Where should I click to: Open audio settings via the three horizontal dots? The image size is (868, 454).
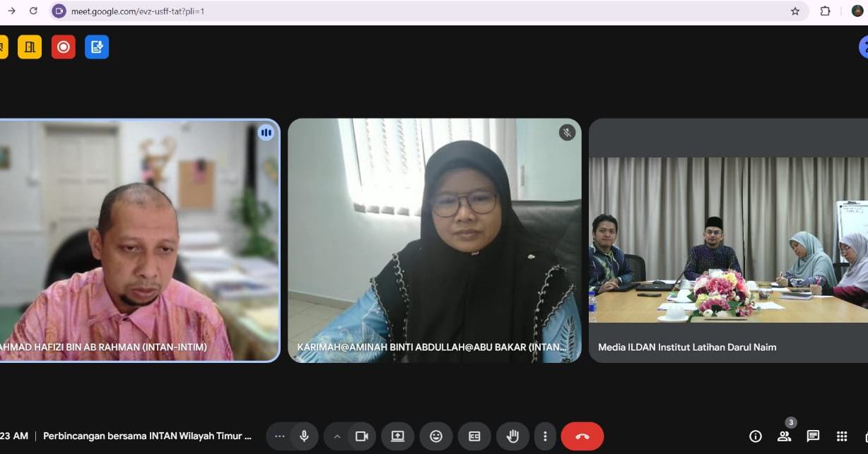click(279, 436)
